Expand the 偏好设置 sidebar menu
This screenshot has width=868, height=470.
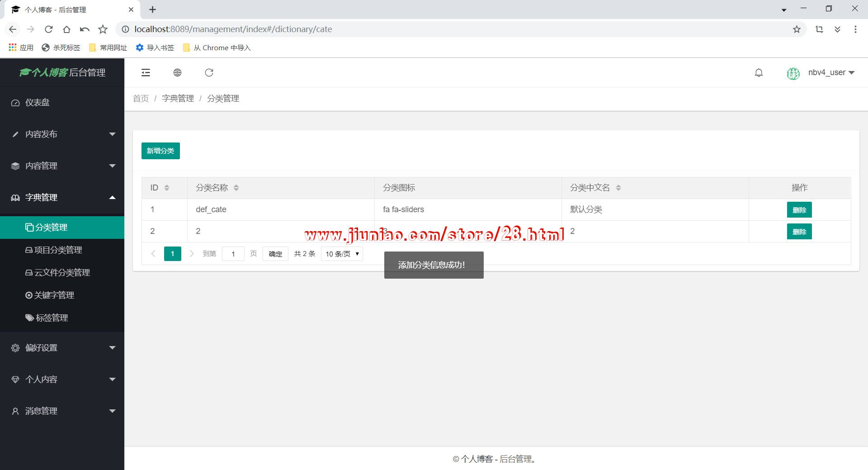tap(62, 348)
